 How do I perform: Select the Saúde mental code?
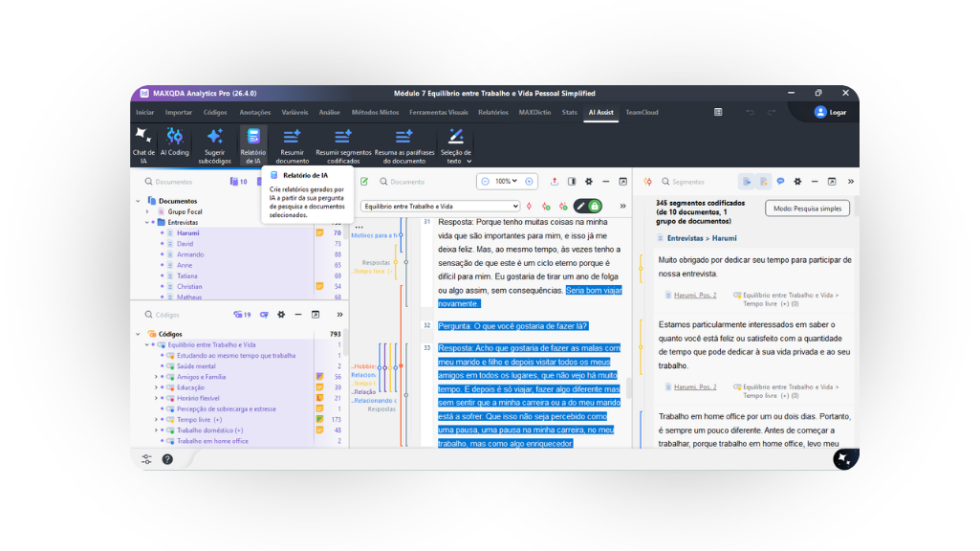196,365
